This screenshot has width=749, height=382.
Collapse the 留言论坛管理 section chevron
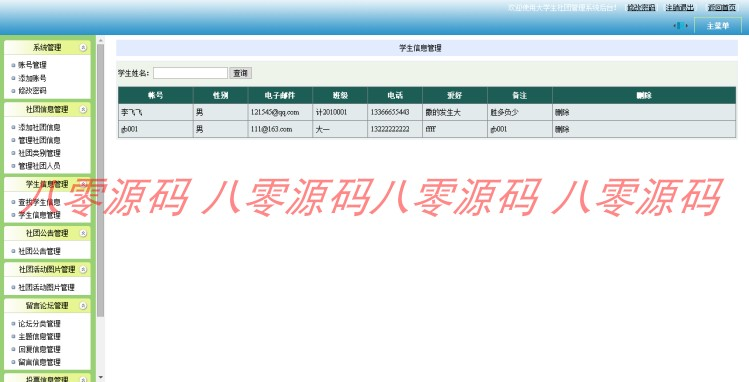tap(84, 306)
